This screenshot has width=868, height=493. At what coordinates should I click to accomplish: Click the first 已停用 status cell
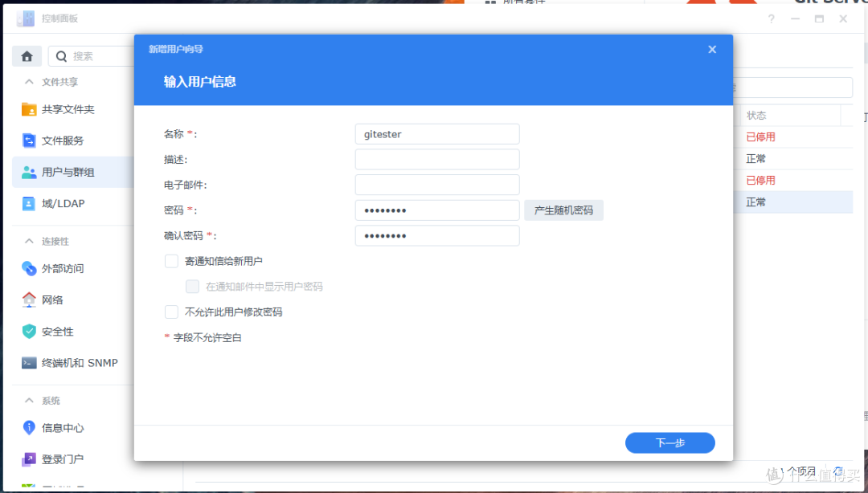(x=760, y=137)
